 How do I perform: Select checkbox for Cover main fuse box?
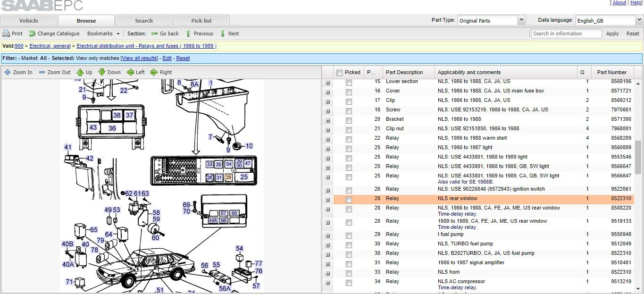pyautogui.click(x=349, y=92)
